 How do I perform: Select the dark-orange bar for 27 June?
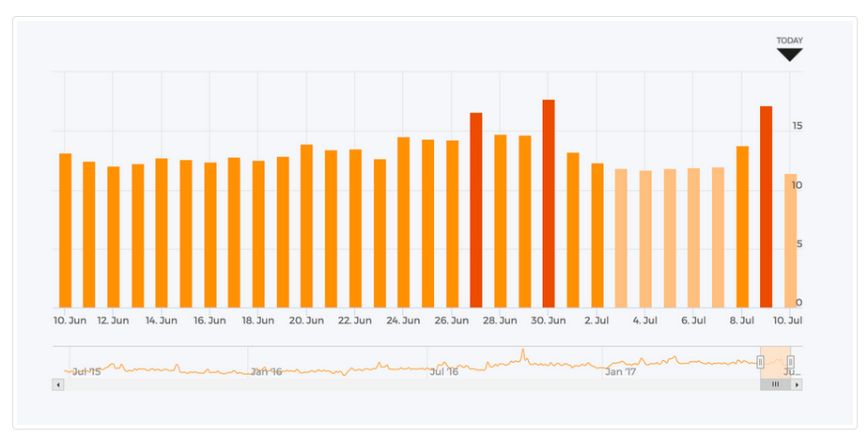tap(476, 211)
